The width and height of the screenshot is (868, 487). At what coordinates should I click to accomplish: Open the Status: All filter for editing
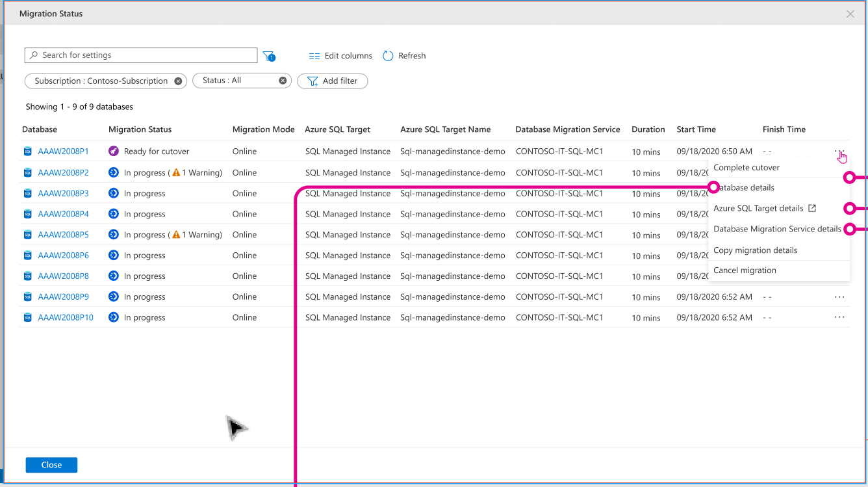click(237, 81)
